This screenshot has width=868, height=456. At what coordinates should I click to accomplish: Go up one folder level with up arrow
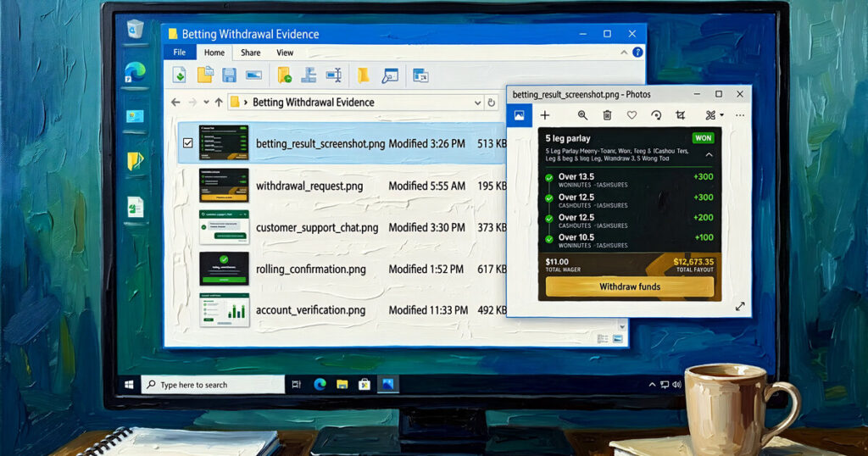coord(219,103)
